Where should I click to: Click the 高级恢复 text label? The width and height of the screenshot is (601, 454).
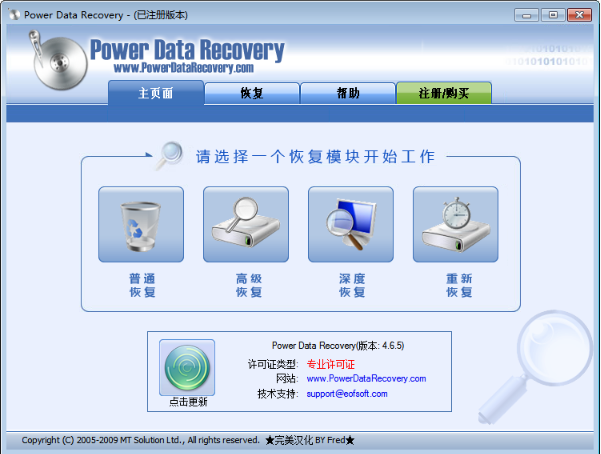tap(249, 285)
